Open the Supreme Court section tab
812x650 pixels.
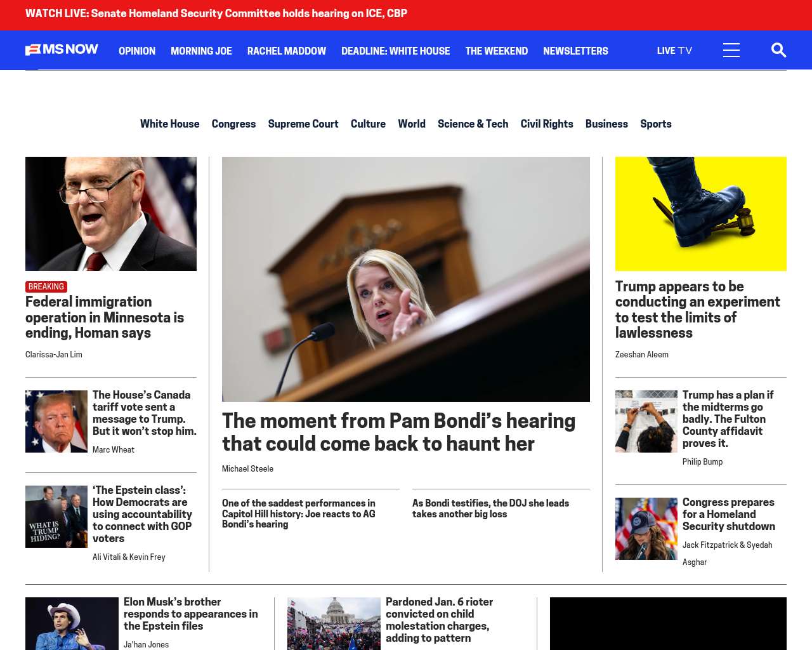pos(303,124)
